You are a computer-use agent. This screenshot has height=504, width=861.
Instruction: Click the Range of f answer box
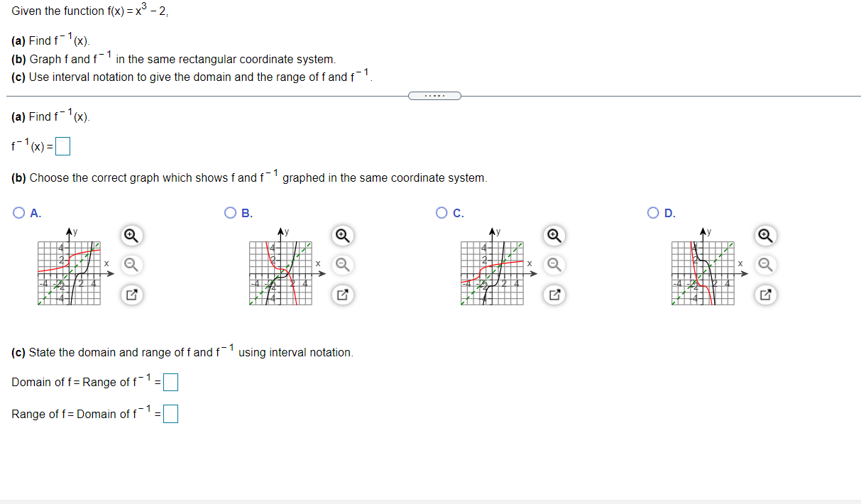169,414
